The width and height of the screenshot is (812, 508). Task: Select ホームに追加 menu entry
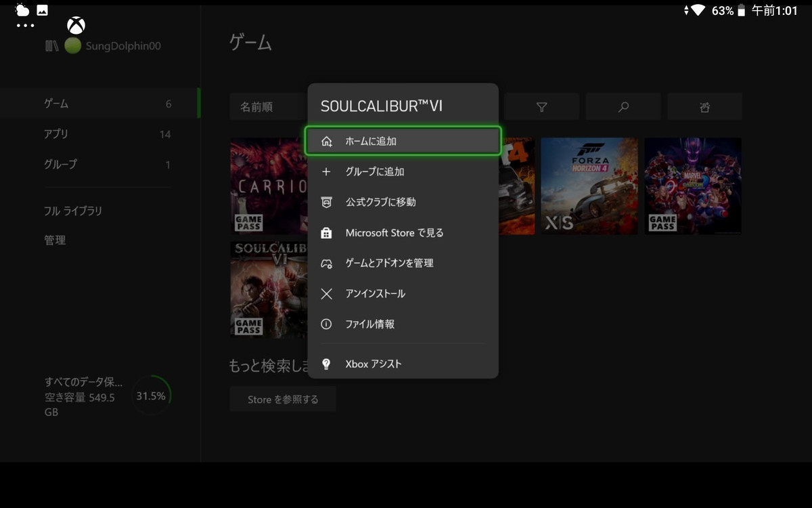[403, 142]
